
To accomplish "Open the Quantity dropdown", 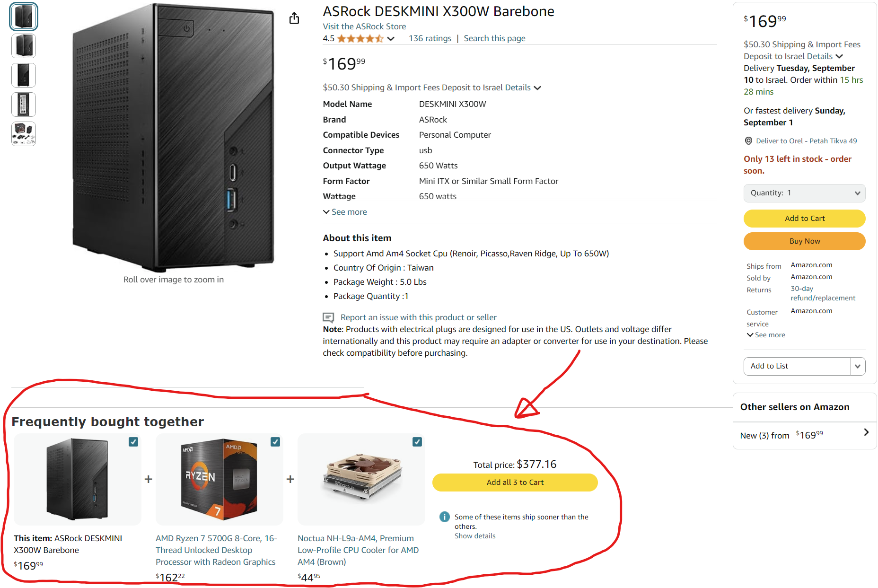I will [804, 193].
